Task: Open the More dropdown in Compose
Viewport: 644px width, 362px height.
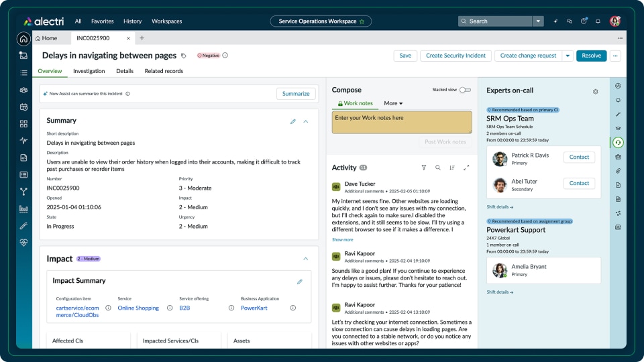Action: (x=393, y=103)
